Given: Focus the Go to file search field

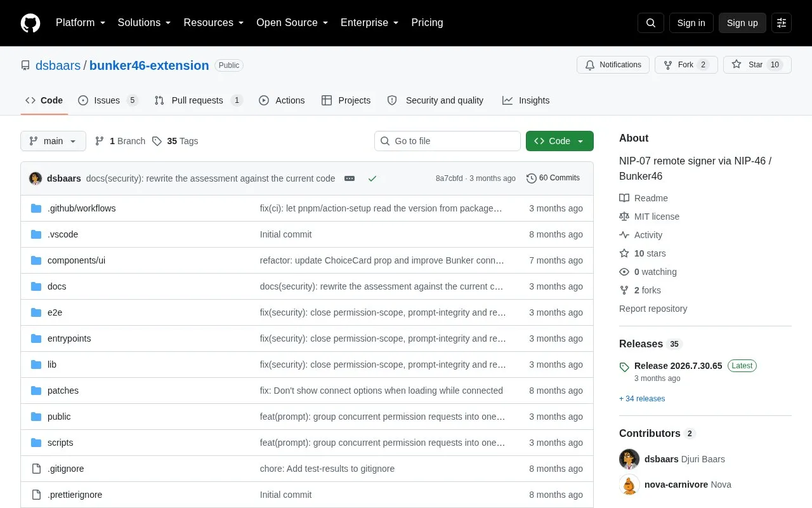Looking at the screenshot, I should (x=447, y=141).
